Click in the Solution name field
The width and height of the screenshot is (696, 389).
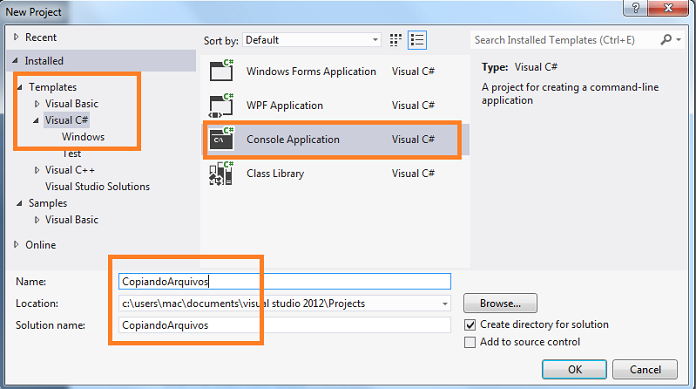pyautogui.click(x=285, y=325)
